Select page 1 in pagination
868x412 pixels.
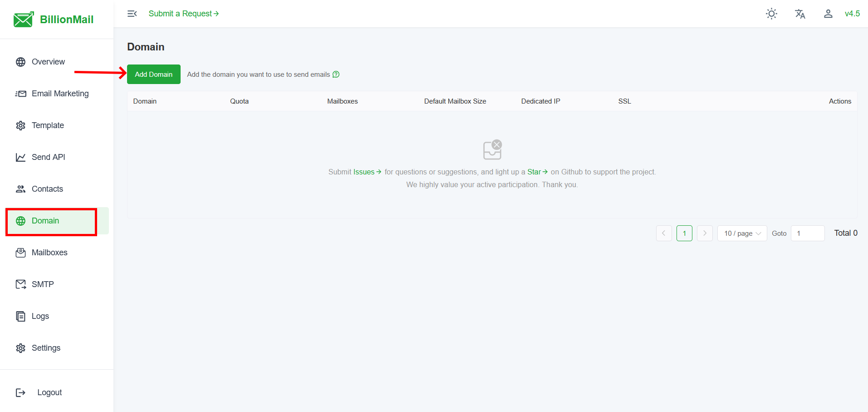[x=684, y=233]
